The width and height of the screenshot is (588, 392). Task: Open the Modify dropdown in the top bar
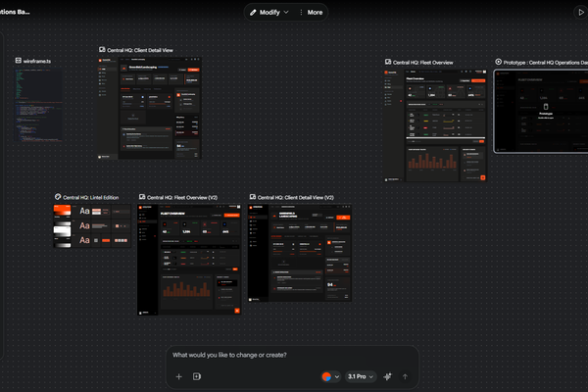click(x=269, y=13)
